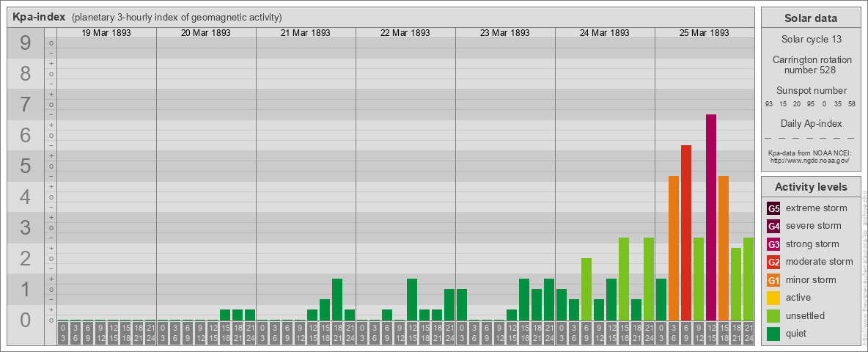Click the 'severe storm' legend label

(x=814, y=226)
